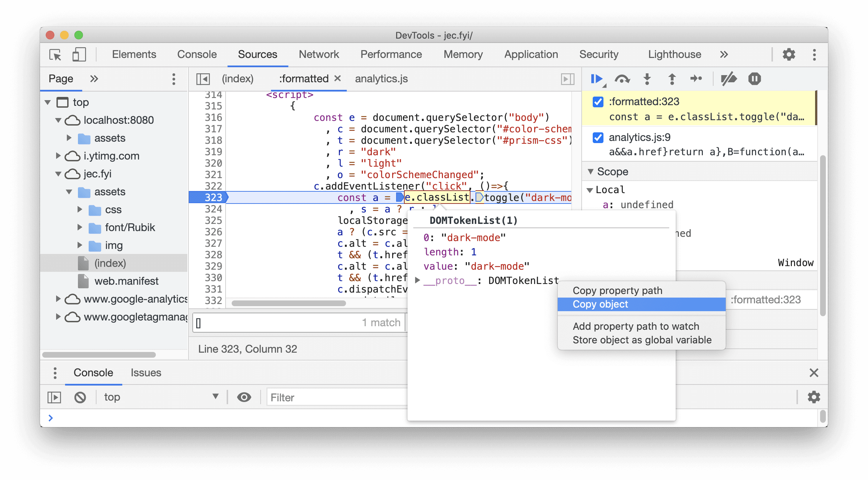Viewport: 868px width, 480px height.
Task: Click the navigate files icon in Sources panel
Action: tap(203, 79)
